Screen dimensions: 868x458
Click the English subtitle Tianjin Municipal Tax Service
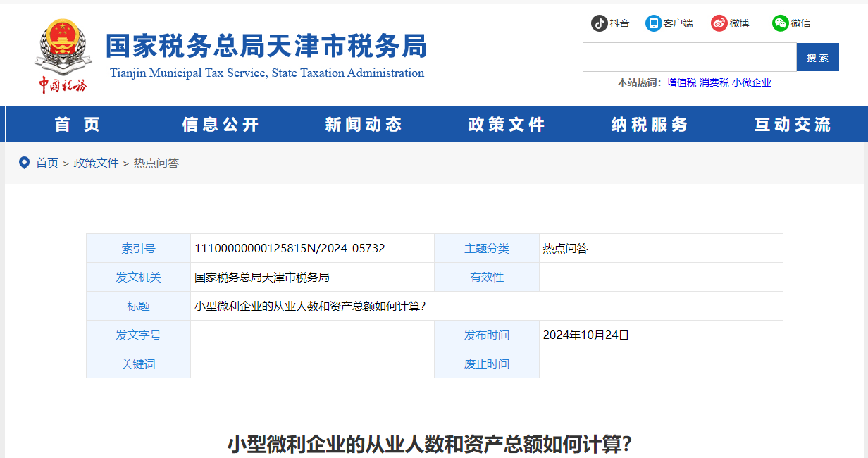click(x=267, y=73)
